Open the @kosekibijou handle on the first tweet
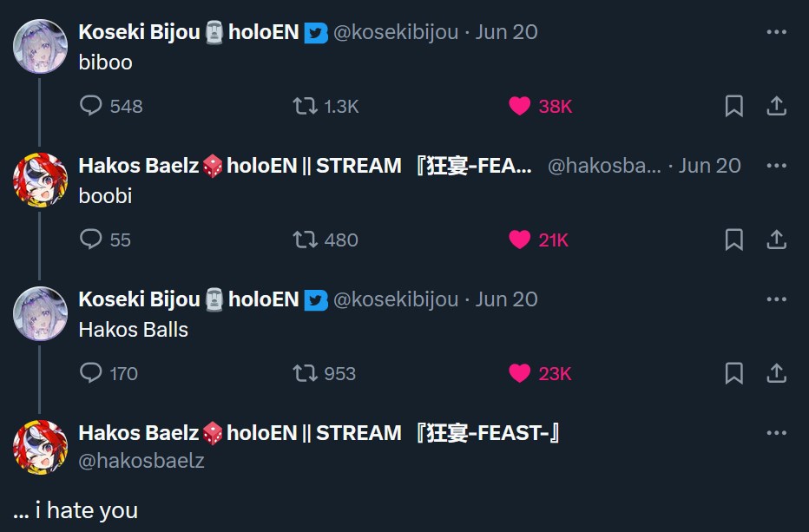 click(x=396, y=32)
